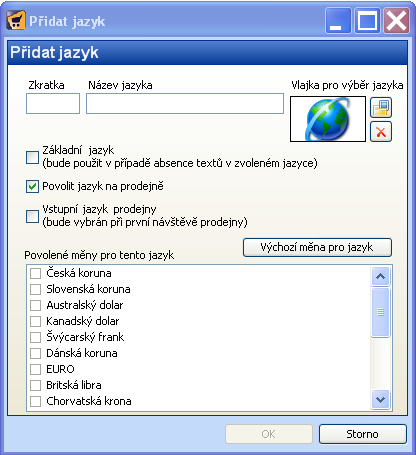Close the Přidat jazyk window
Screen dimensions: 416x455
pos(396,21)
